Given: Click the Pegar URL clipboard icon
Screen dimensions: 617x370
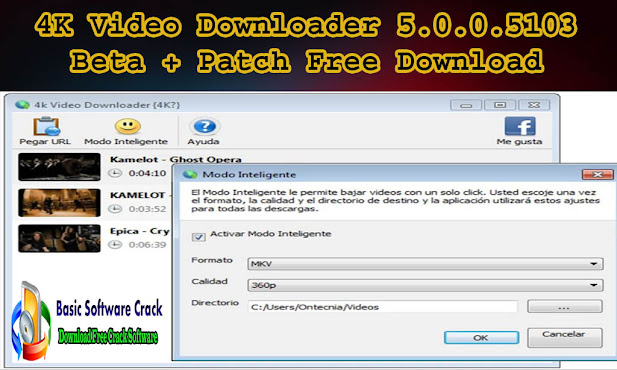Looking at the screenshot, I should [x=46, y=126].
